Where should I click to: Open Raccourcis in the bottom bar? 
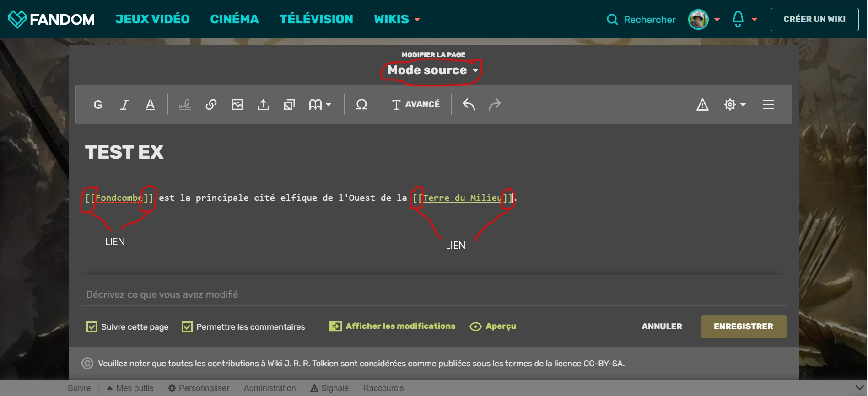coord(383,388)
